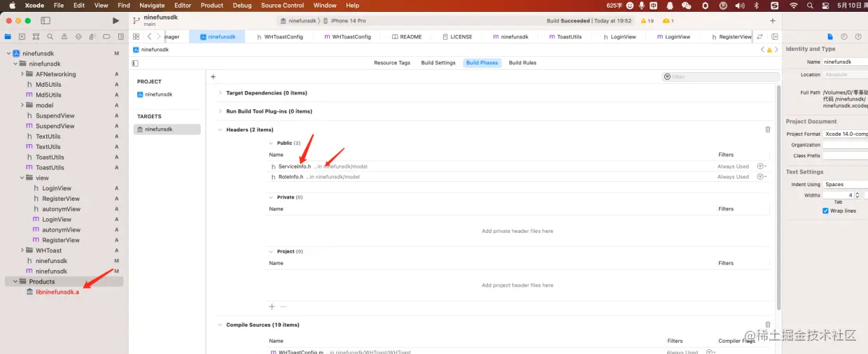
Task: Run the project with the Play button
Action: click(115, 21)
